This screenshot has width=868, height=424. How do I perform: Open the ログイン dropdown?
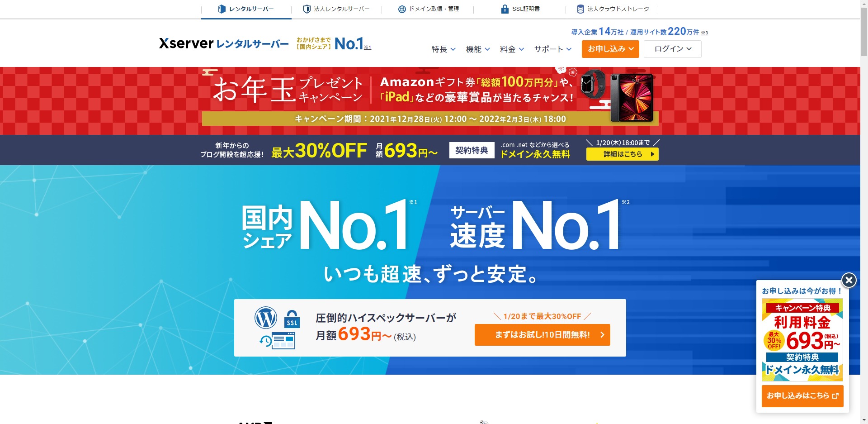(x=673, y=49)
